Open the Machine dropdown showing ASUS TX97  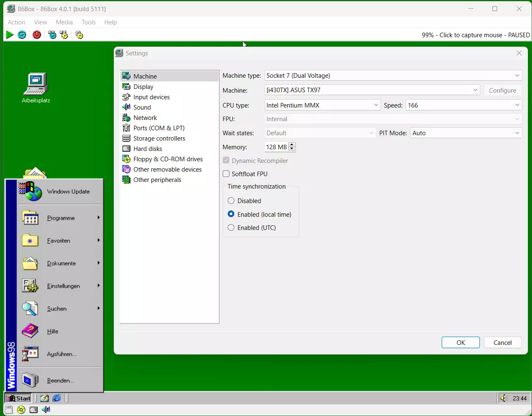(x=372, y=90)
